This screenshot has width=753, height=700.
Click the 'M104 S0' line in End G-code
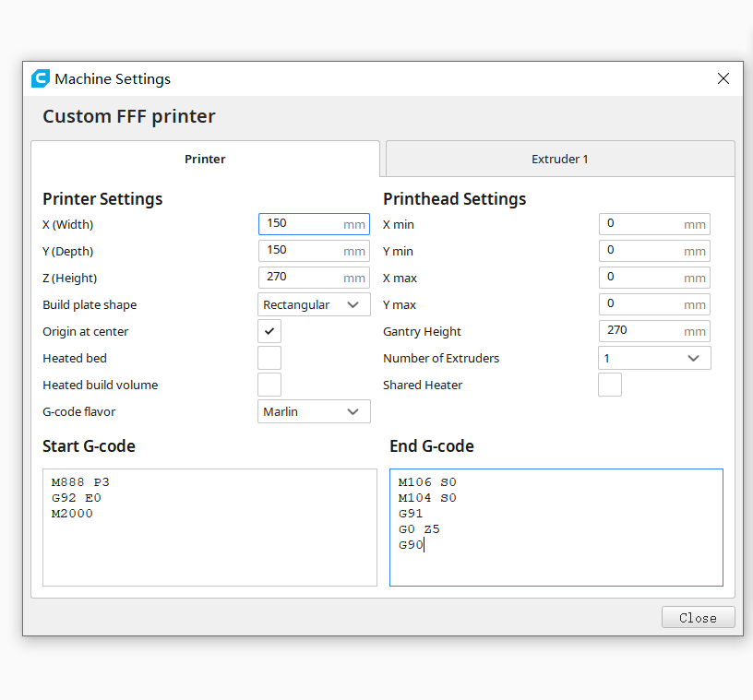point(427,498)
